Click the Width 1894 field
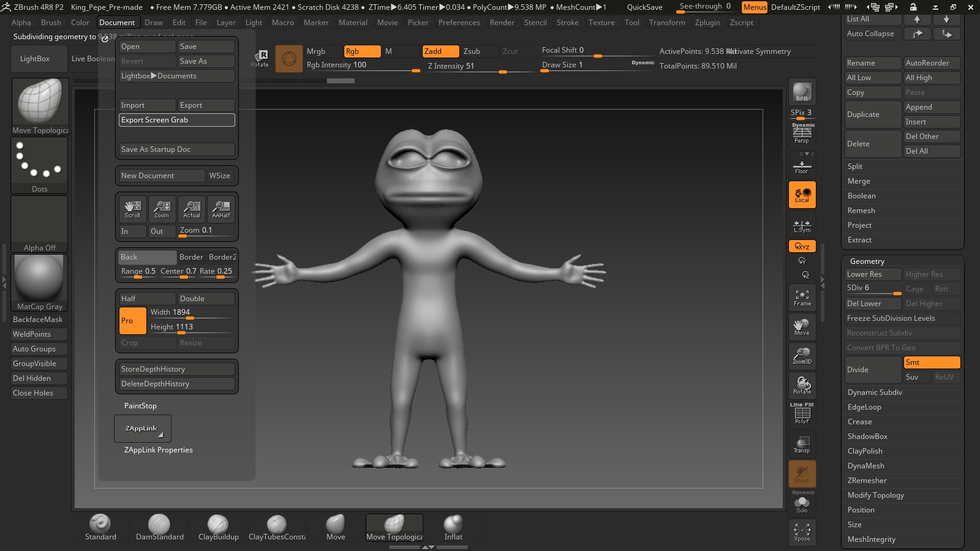The image size is (980, 551). pyautogui.click(x=191, y=313)
